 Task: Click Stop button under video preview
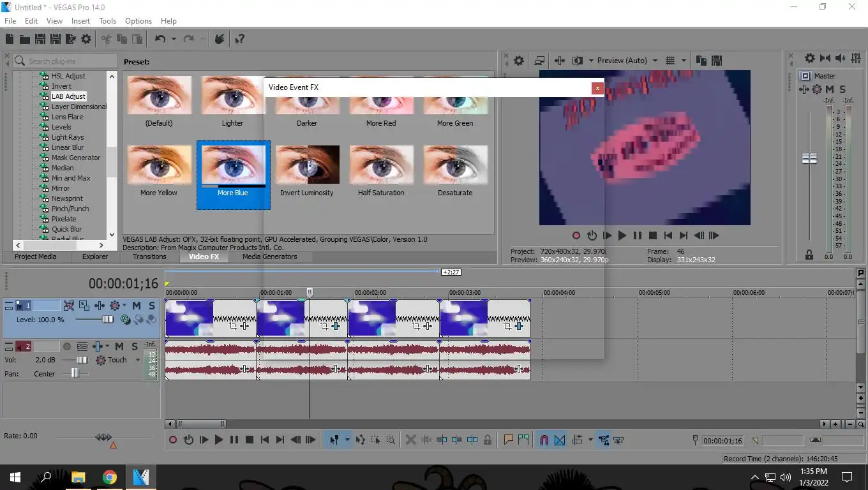(x=652, y=235)
